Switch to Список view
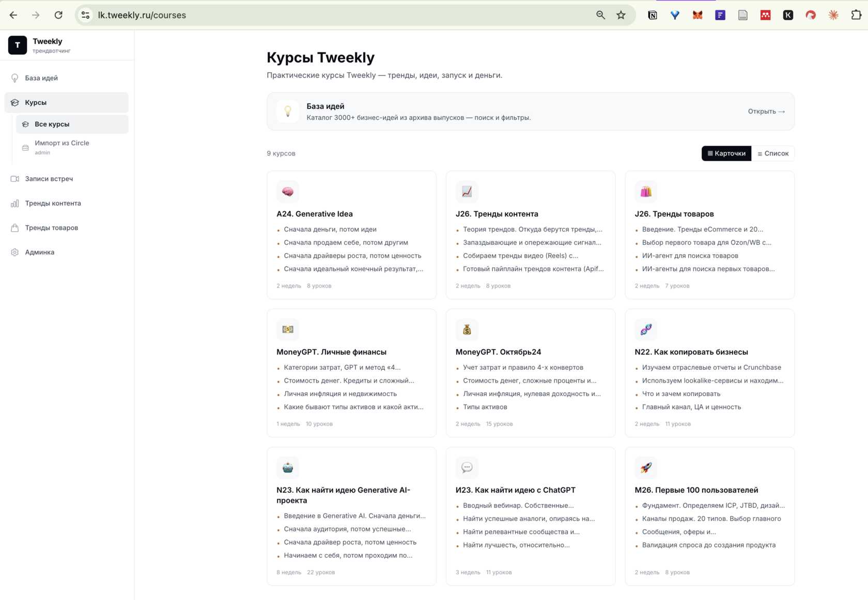Image resolution: width=868 pixels, height=600 pixels. 773,153
